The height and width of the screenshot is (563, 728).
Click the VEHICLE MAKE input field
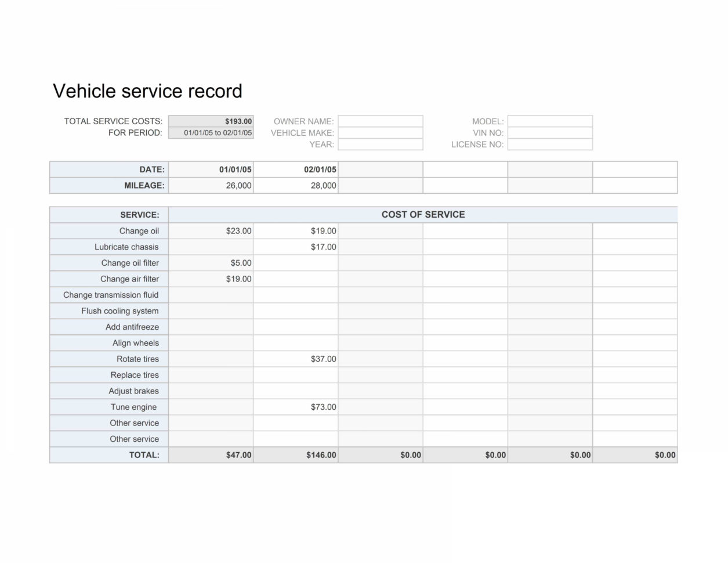[x=380, y=132]
